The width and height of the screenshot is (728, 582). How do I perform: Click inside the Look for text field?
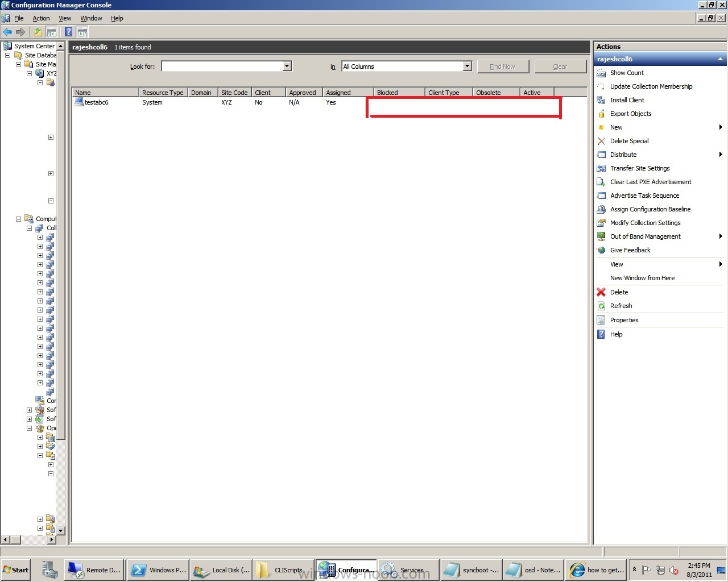[222, 66]
